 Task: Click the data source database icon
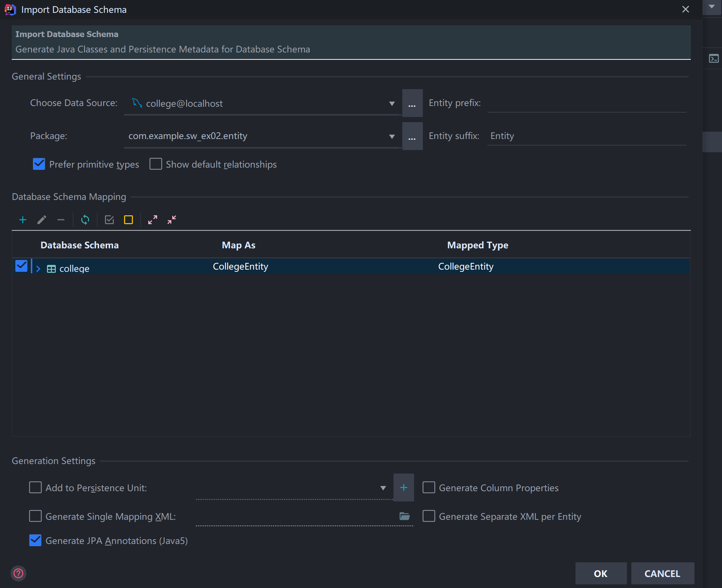pos(137,103)
